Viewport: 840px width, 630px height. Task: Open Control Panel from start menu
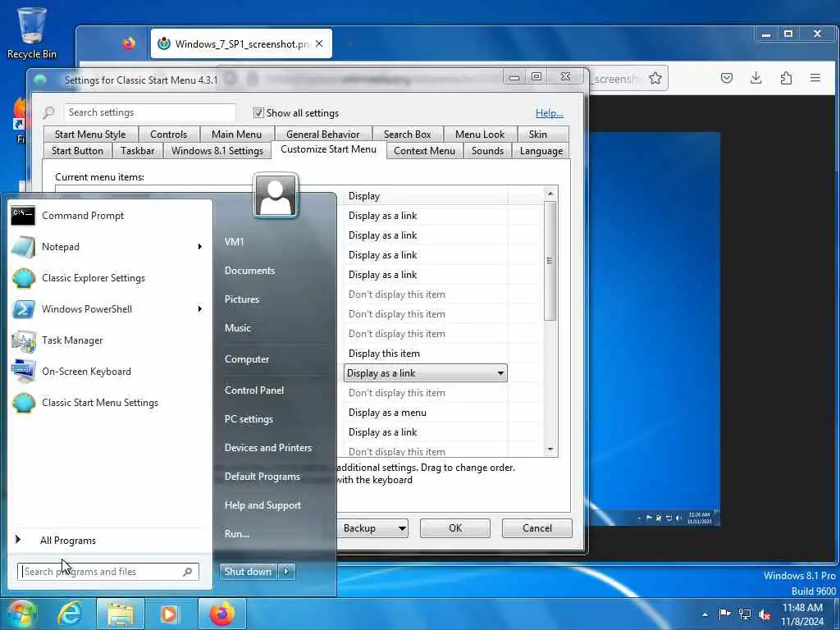coord(254,390)
